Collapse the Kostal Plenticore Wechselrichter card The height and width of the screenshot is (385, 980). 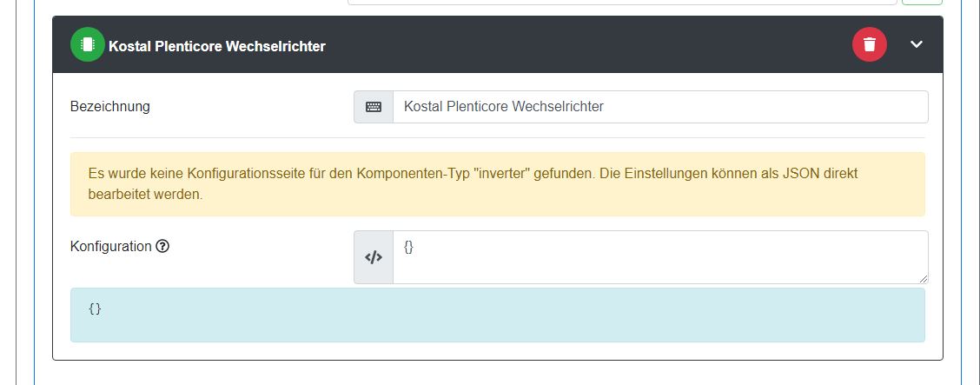(916, 45)
